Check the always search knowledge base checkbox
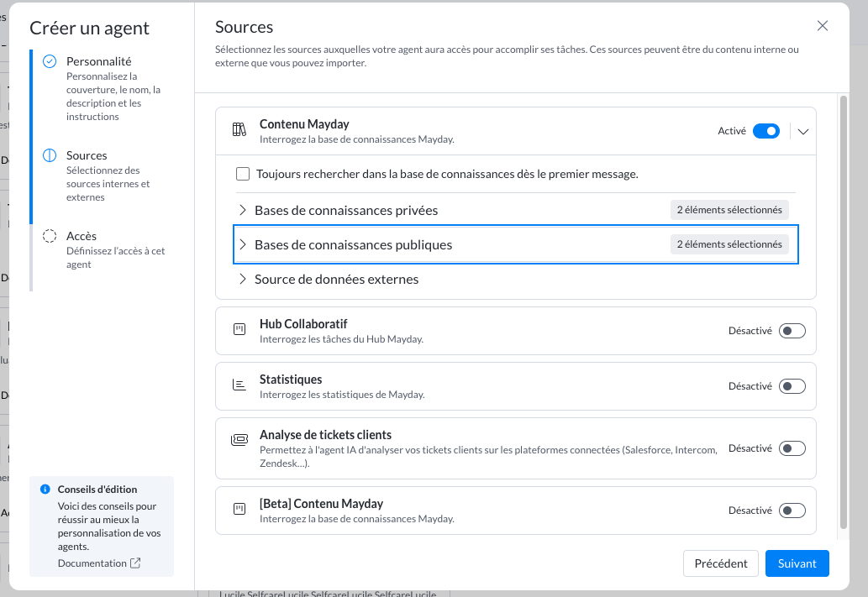The image size is (868, 597). 243,175
